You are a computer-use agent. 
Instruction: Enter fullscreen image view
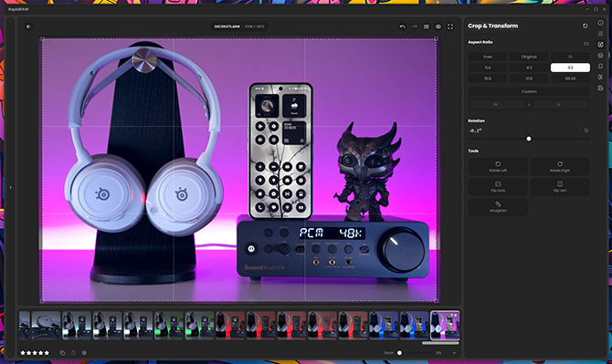click(450, 26)
